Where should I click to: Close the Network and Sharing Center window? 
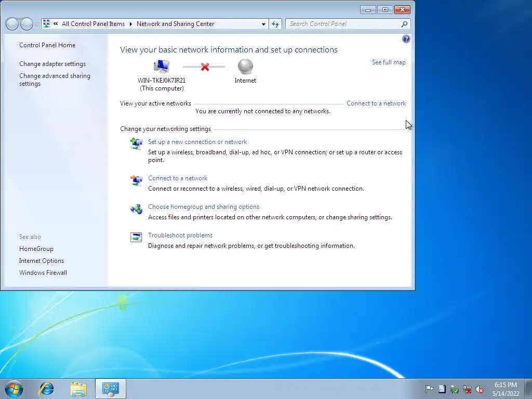[x=403, y=10]
